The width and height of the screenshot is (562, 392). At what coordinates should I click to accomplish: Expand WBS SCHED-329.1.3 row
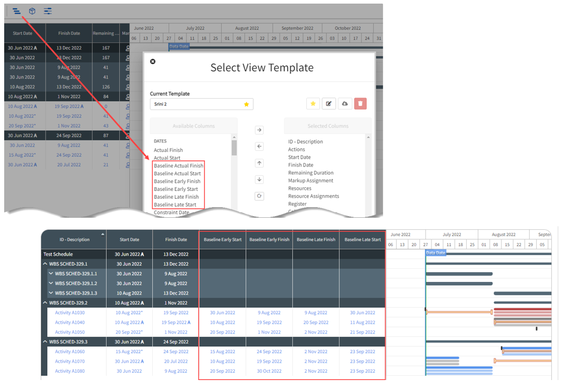coord(51,293)
